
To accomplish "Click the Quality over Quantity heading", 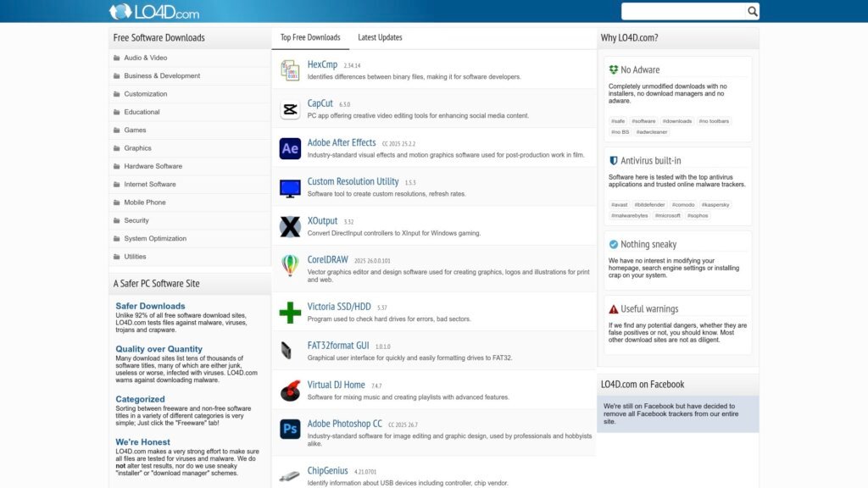I will (x=159, y=349).
